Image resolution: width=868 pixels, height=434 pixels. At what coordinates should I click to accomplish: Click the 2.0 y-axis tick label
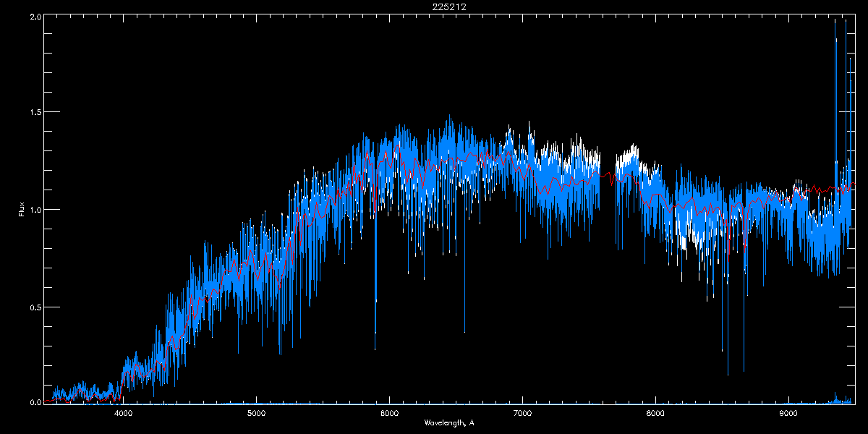pyautogui.click(x=35, y=16)
